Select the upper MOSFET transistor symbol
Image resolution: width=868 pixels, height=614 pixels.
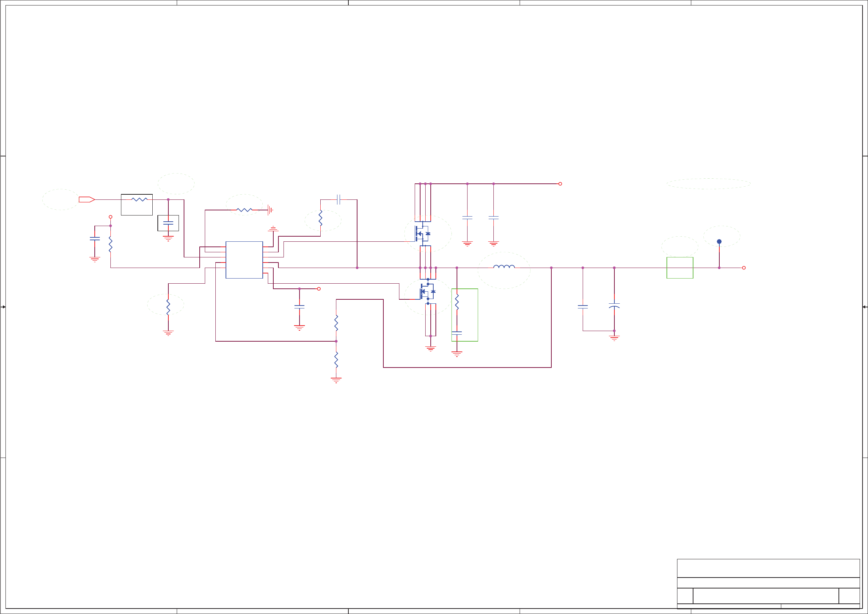422,233
